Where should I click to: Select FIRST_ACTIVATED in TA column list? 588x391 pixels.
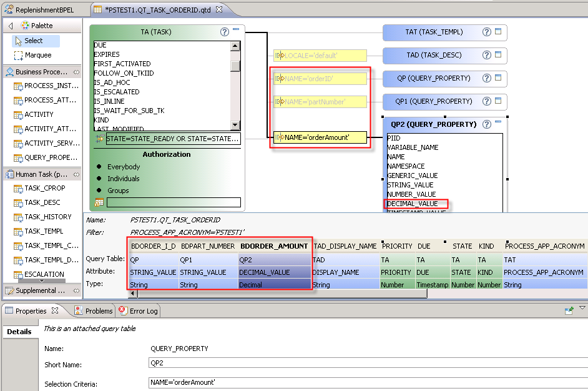click(x=122, y=64)
